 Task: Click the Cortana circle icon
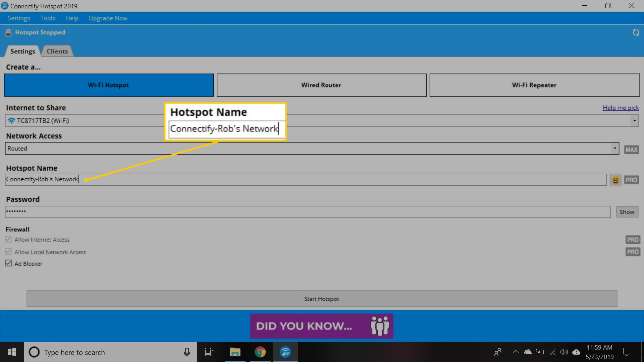(x=34, y=352)
